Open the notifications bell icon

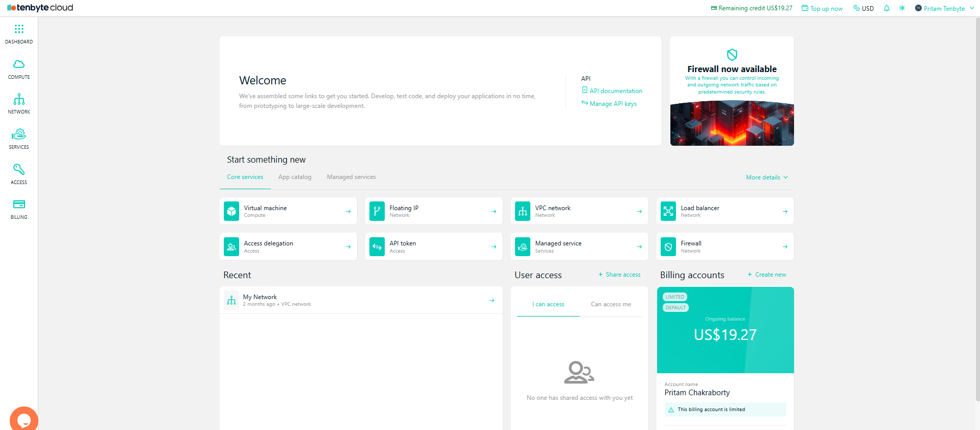[886, 8]
